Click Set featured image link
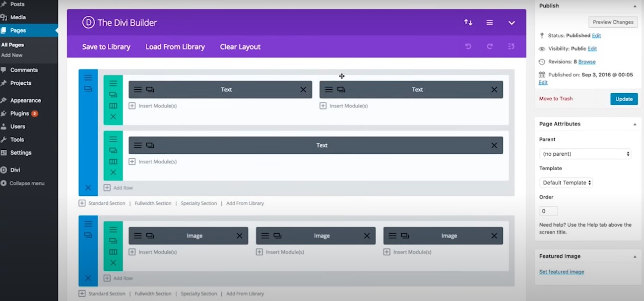This screenshot has width=644, height=301. pos(562,272)
